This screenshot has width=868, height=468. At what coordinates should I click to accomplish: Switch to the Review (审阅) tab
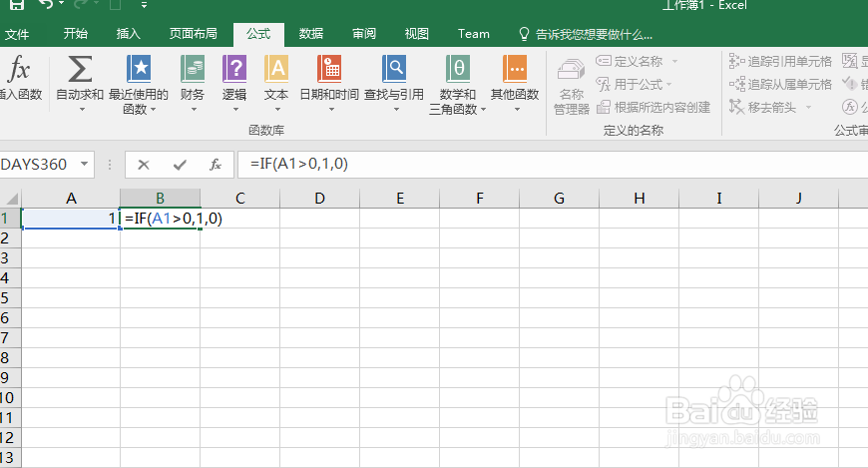pos(364,34)
